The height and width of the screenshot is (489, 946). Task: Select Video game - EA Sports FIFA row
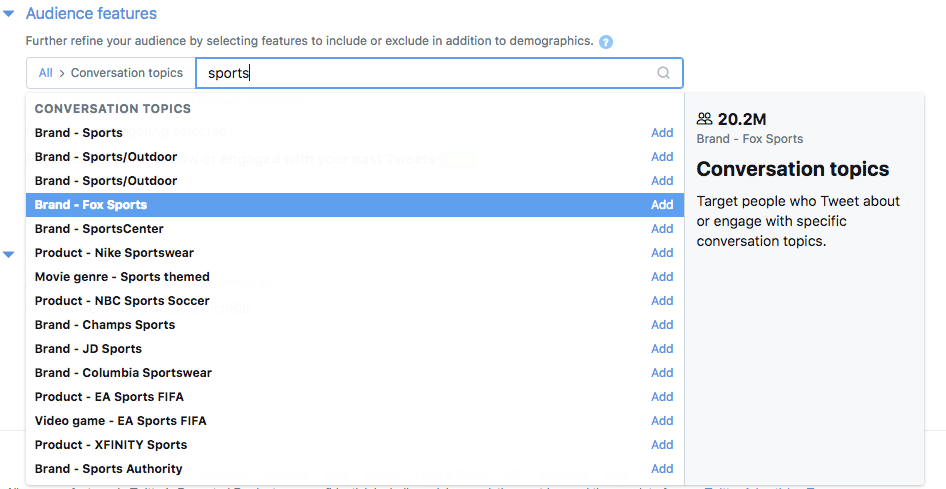pos(355,421)
